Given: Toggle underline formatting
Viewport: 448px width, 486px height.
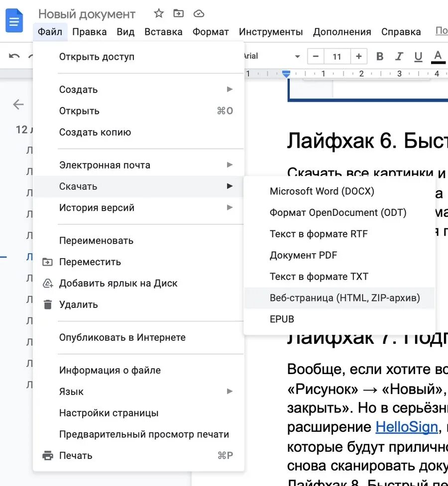Looking at the screenshot, I should 418,56.
